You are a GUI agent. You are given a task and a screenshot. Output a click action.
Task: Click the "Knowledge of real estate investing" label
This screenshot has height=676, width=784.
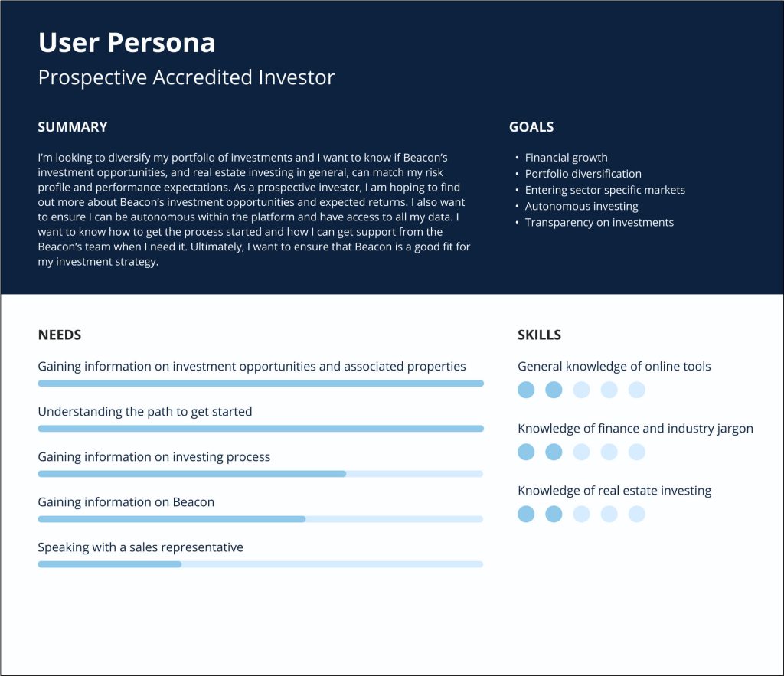pos(614,491)
